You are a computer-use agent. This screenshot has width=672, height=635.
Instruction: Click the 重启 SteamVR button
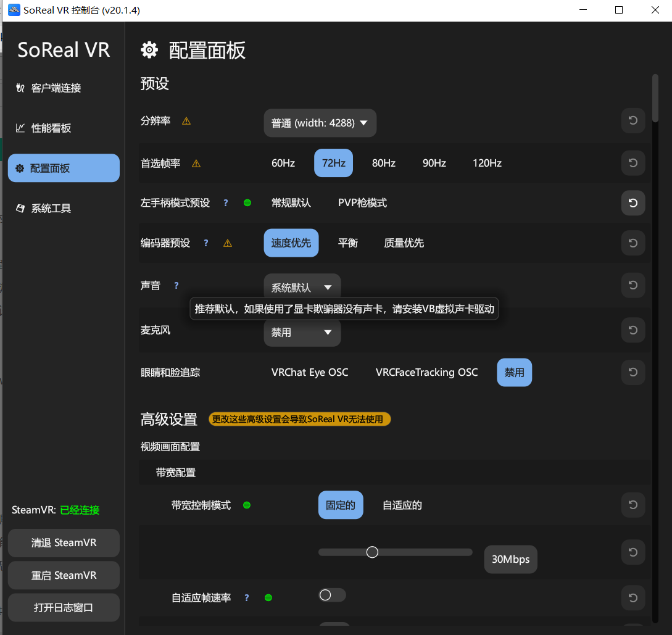point(64,575)
